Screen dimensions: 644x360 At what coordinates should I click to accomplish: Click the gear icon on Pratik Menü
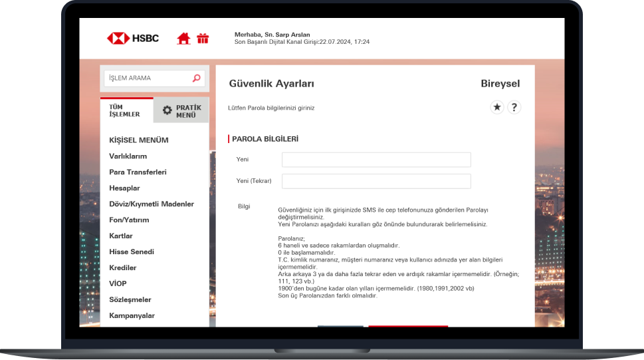click(x=167, y=110)
